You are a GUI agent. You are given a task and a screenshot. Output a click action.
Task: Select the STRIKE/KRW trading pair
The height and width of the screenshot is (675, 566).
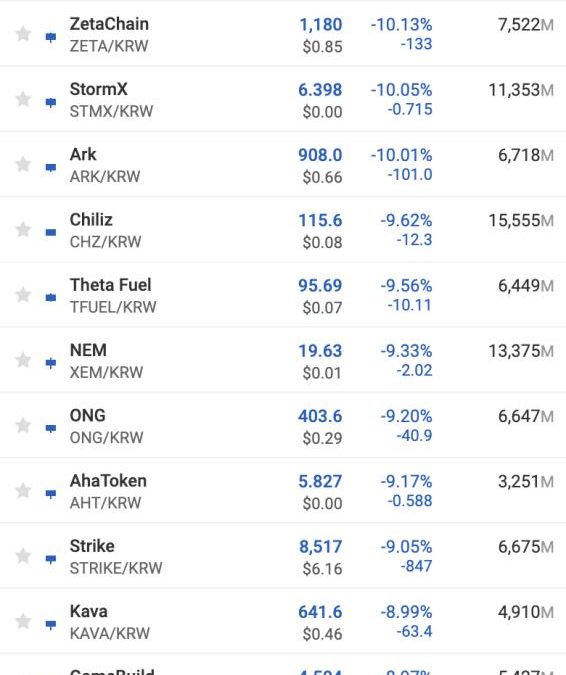pyautogui.click(x=116, y=568)
